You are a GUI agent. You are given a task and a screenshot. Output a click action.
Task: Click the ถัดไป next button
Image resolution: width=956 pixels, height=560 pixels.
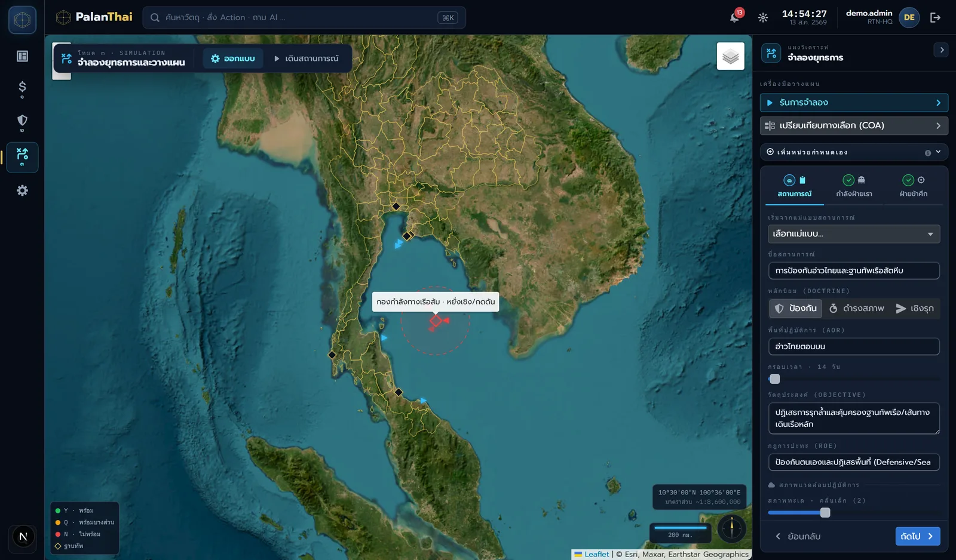917,536
